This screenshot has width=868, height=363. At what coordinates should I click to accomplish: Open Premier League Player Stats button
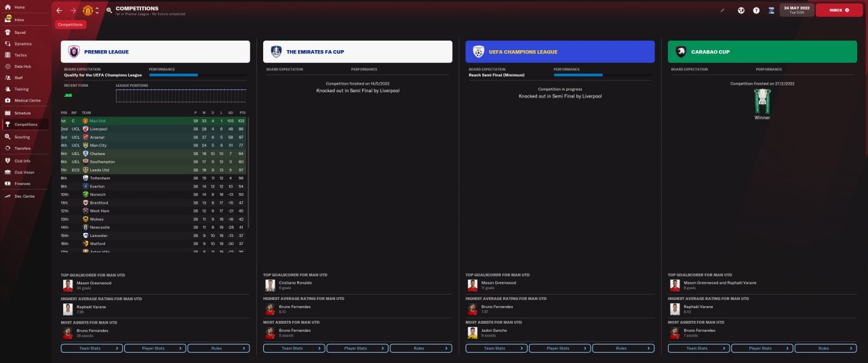pyautogui.click(x=155, y=348)
